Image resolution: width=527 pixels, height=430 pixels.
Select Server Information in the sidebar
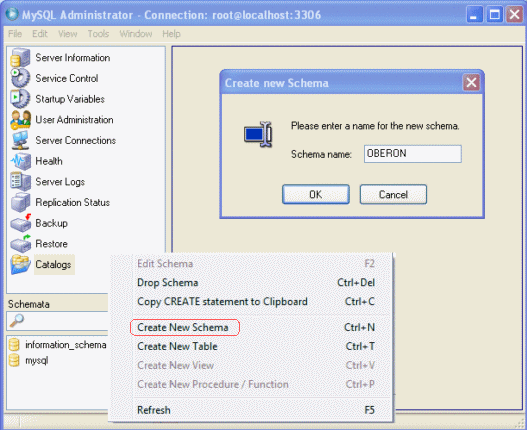pos(73,58)
